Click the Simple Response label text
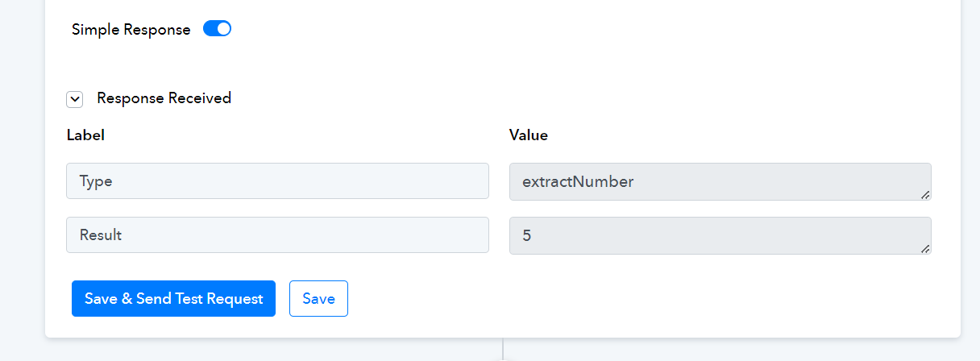Viewport: 980px width, 361px height. click(131, 30)
